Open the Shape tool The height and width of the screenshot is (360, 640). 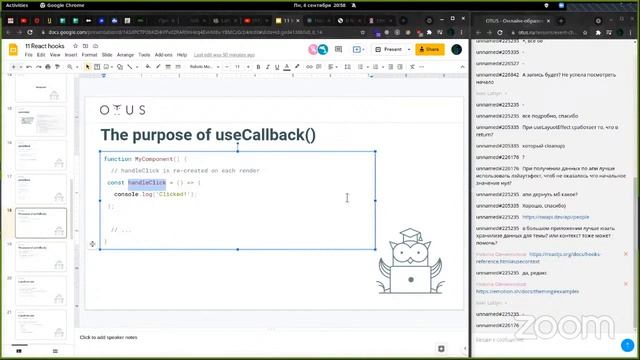click(120, 67)
